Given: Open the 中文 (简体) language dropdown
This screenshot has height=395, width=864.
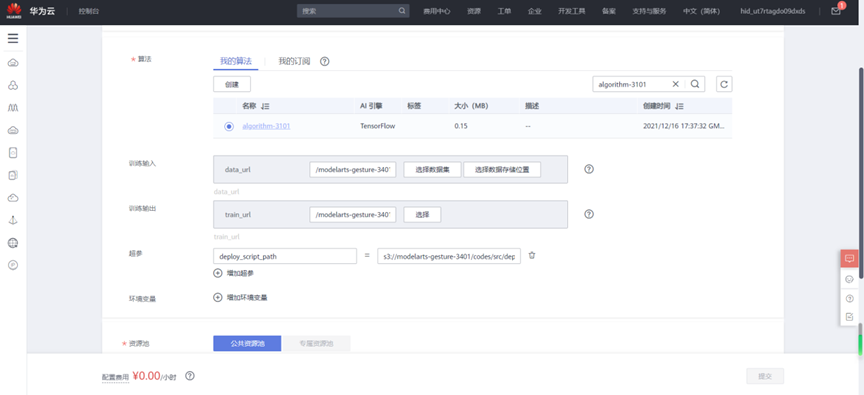Looking at the screenshot, I should click(701, 11).
